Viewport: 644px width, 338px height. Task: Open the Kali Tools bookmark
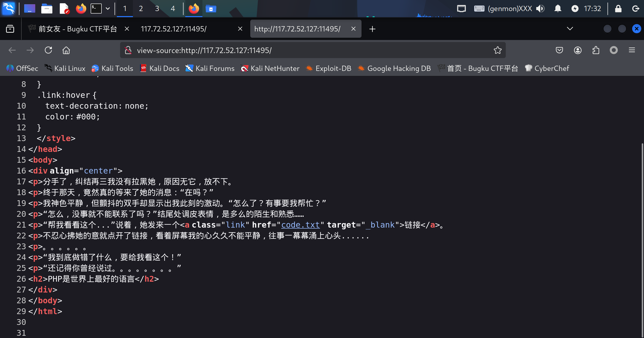pos(112,68)
